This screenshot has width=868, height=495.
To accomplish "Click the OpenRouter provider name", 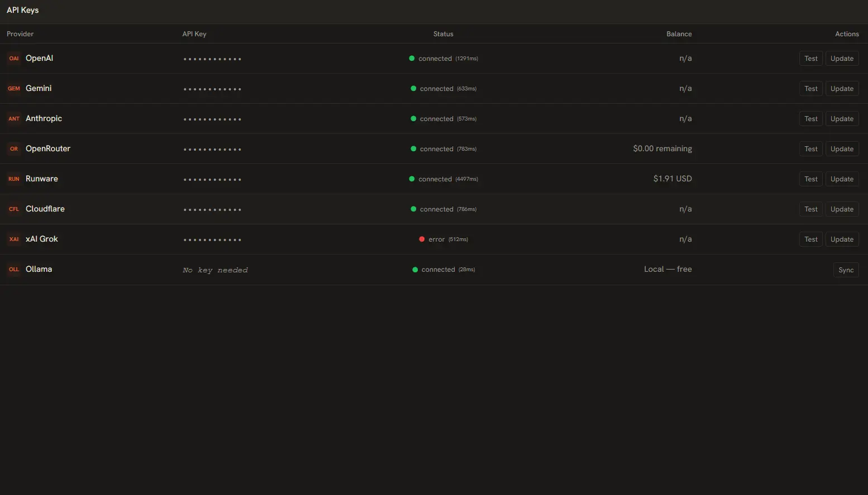I will point(48,148).
